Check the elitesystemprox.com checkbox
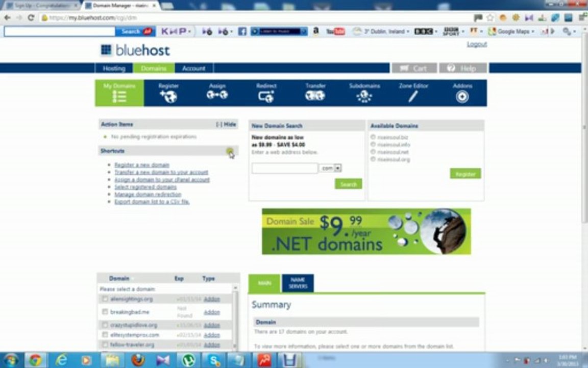 (x=105, y=334)
